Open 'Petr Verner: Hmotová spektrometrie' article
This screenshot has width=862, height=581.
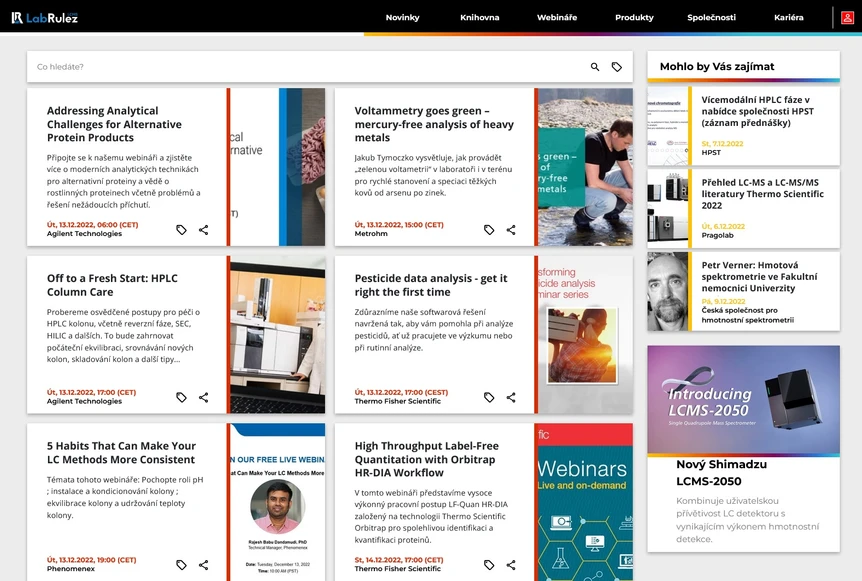[x=759, y=276]
